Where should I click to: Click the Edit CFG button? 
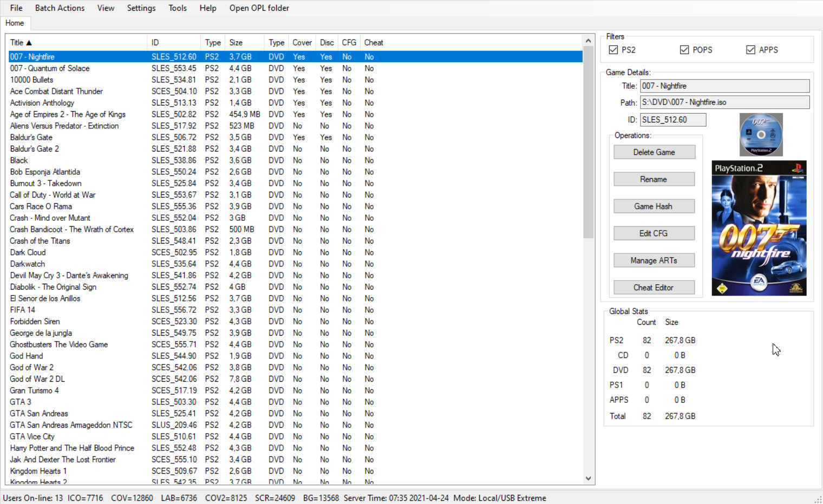click(x=654, y=233)
